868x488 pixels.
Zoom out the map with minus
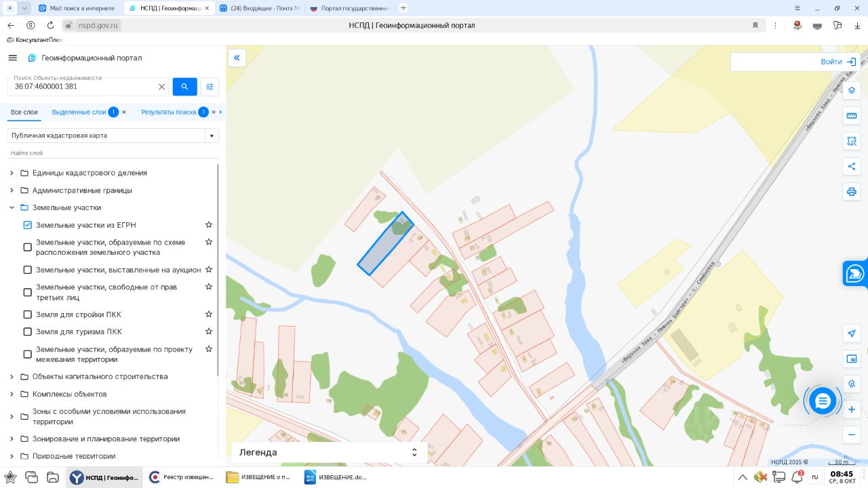(852, 434)
